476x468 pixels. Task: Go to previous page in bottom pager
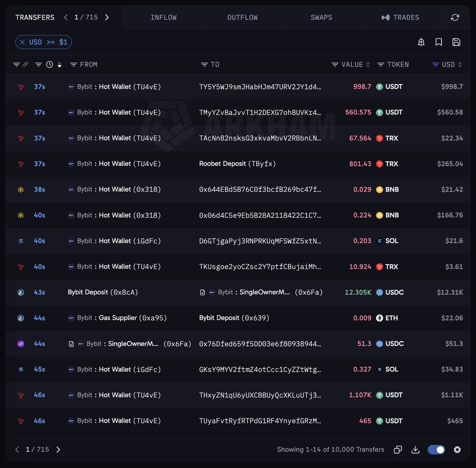(17, 449)
